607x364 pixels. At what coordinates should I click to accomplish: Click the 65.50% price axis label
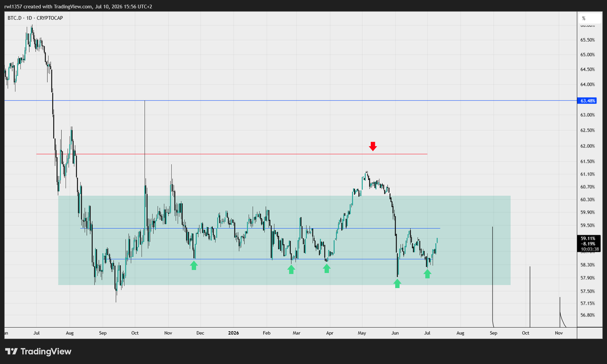(x=588, y=39)
